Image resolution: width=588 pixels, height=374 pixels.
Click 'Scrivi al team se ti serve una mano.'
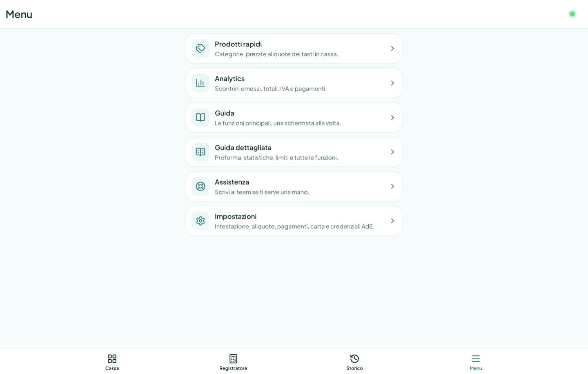point(262,192)
